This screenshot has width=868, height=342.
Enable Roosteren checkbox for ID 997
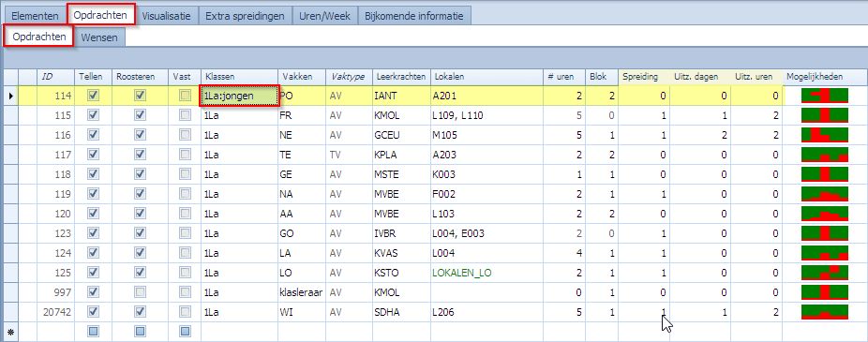coord(140,291)
